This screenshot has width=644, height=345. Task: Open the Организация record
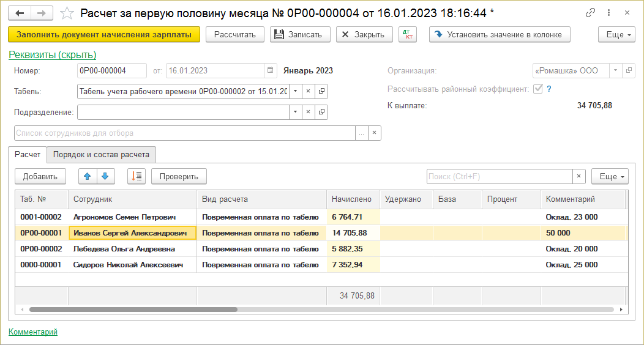click(x=629, y=70)
